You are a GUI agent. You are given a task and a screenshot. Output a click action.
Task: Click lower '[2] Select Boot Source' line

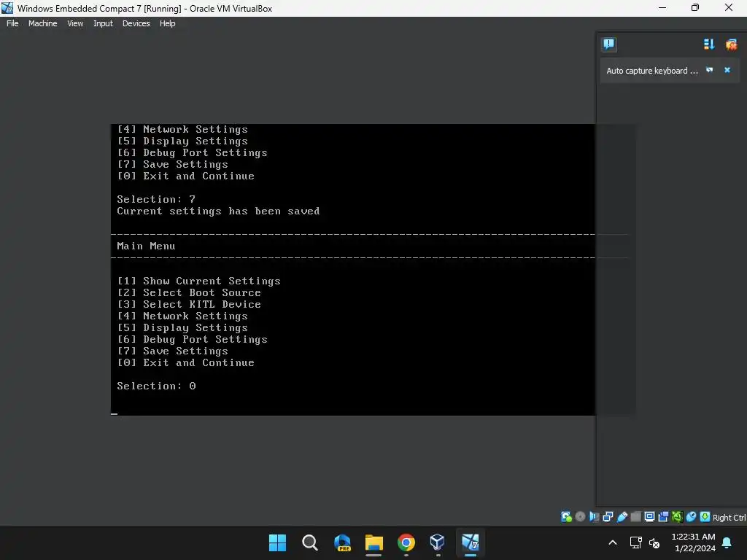[189, 292]
